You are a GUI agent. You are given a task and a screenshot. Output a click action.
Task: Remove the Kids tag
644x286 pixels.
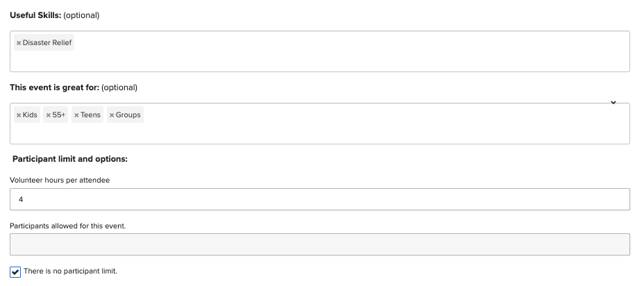tap(19, 115)
